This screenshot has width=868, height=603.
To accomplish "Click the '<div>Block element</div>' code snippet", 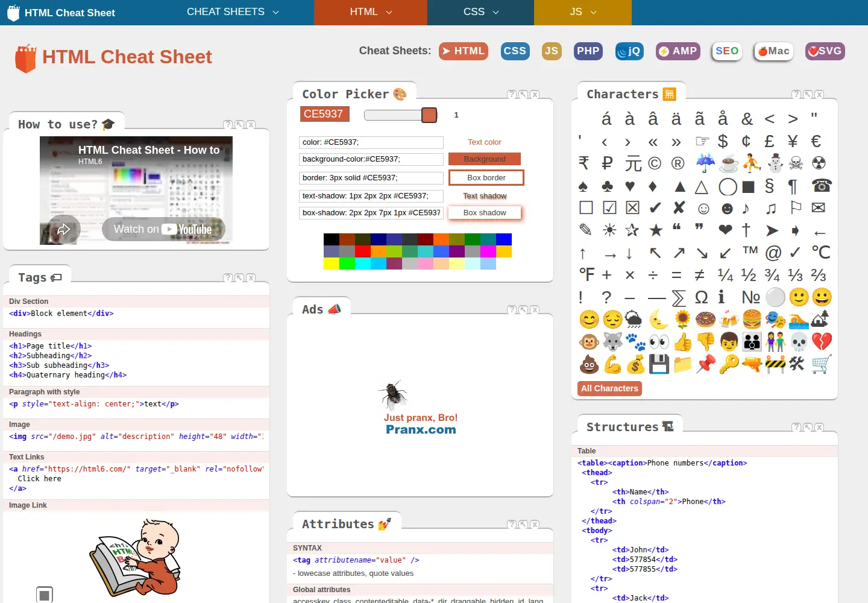I will [61, 314].
